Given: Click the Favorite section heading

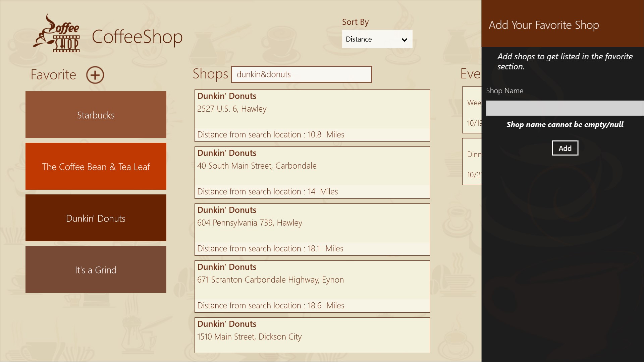Looking at the screenshot, I should 53,74.
